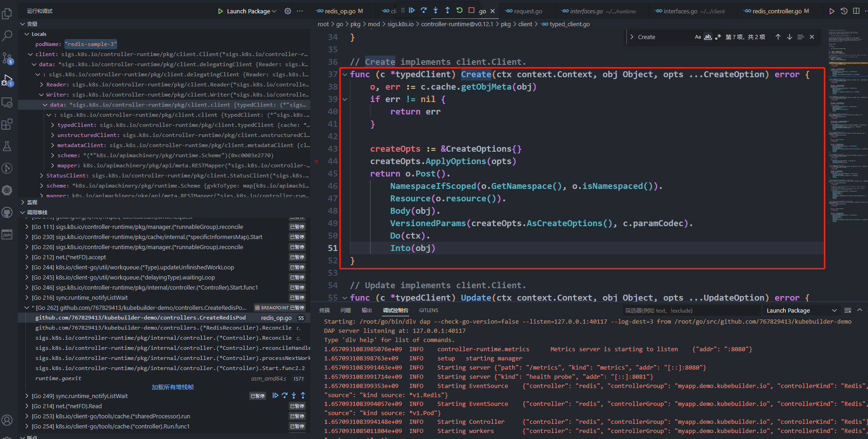Viewport: 868px width, 439px height.
Task: Open Source Control view with 5 badge
Action: click(x=7, y=58)
